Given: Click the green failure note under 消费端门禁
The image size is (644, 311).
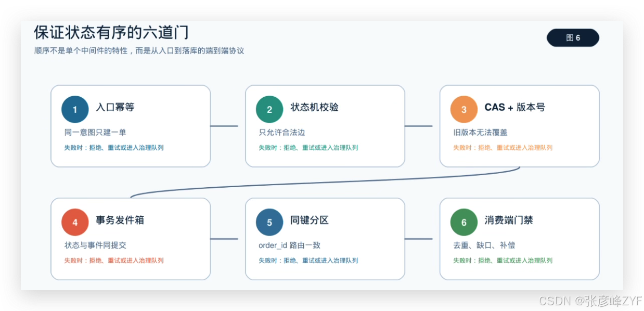Looking at the screenshot, I should pos(503,261).
